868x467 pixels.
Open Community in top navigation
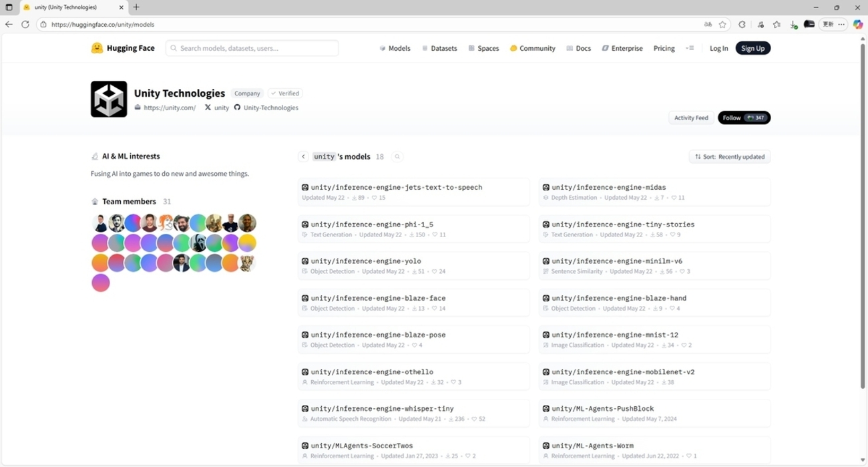coord(532,48)
